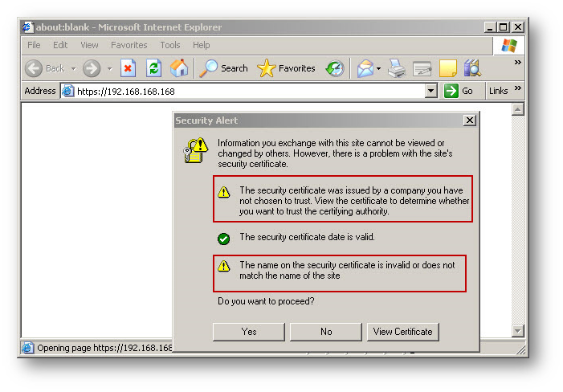
Task: Open the Address bar dropdown list
Action: (430, 91)
